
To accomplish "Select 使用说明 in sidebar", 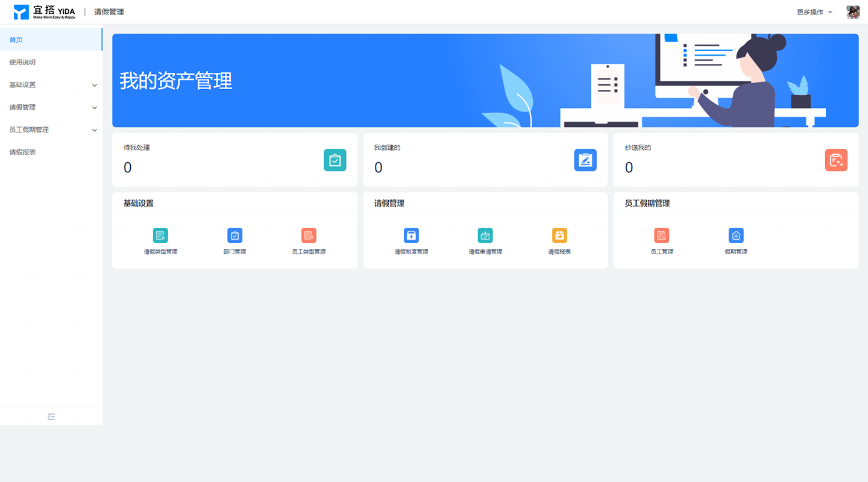I will [51, 62].
